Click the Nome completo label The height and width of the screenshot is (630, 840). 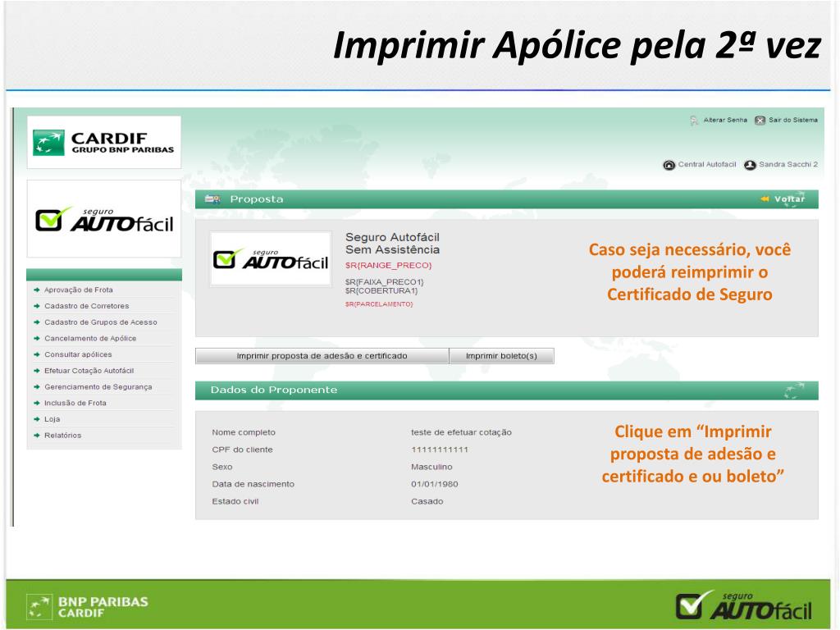coord(244,432)
